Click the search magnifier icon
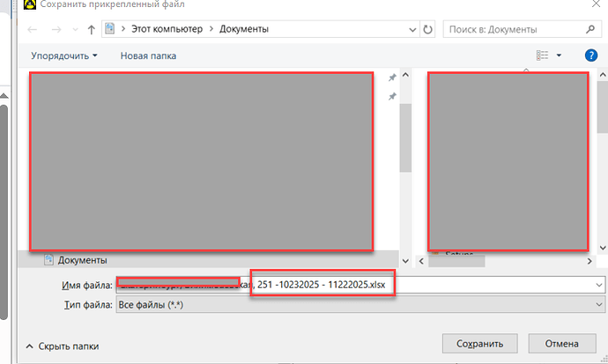 point(588,29)
